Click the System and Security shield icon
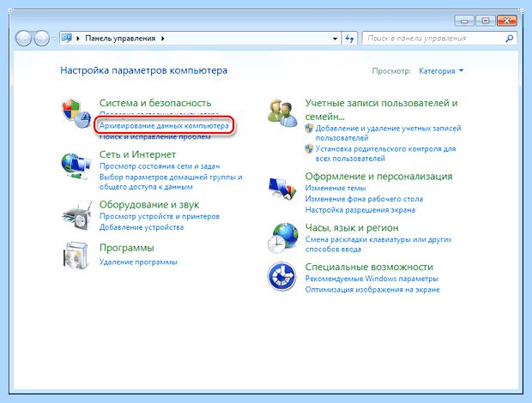The height and width of the screenshot is (403, 532). tap(76, 113)
